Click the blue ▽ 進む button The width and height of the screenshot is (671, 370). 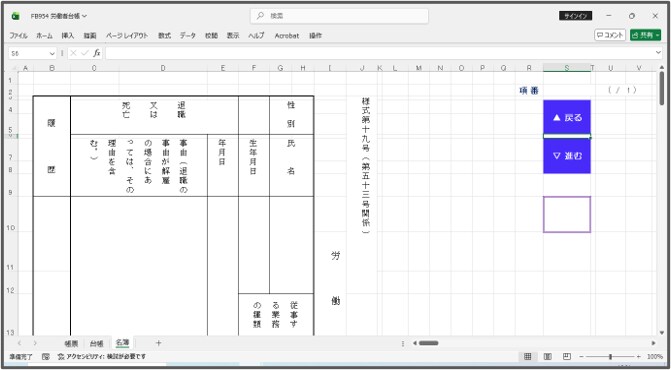click(567, 156)
